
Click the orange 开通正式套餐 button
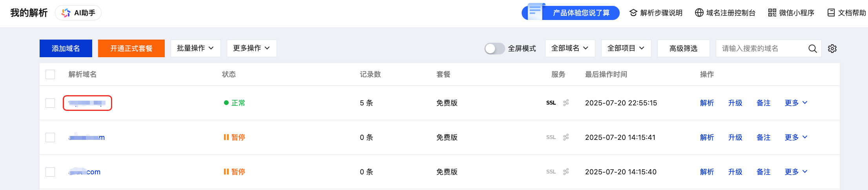coord(131,48)
